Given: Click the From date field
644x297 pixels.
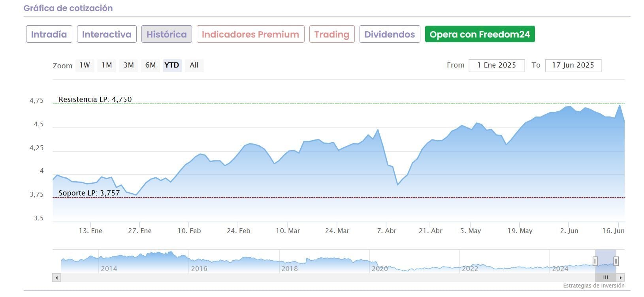Looking at the screenshot, I should point(497,66).
